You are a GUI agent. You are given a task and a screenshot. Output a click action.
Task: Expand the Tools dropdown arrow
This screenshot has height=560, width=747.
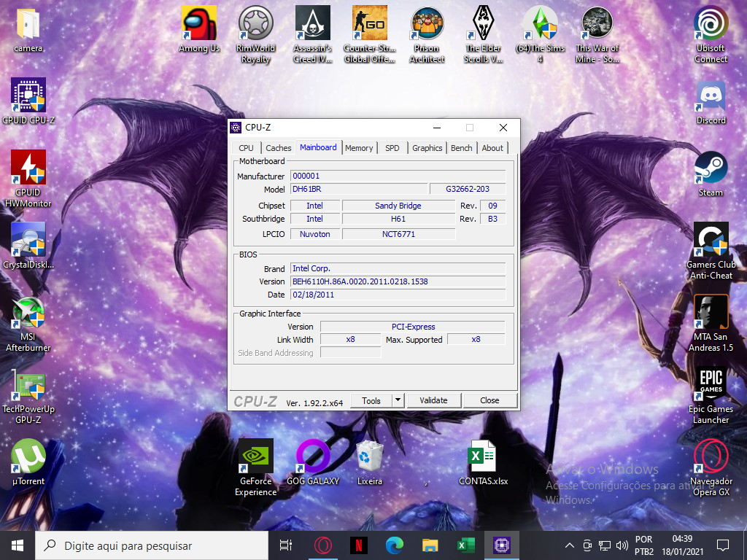pos(398,400)
